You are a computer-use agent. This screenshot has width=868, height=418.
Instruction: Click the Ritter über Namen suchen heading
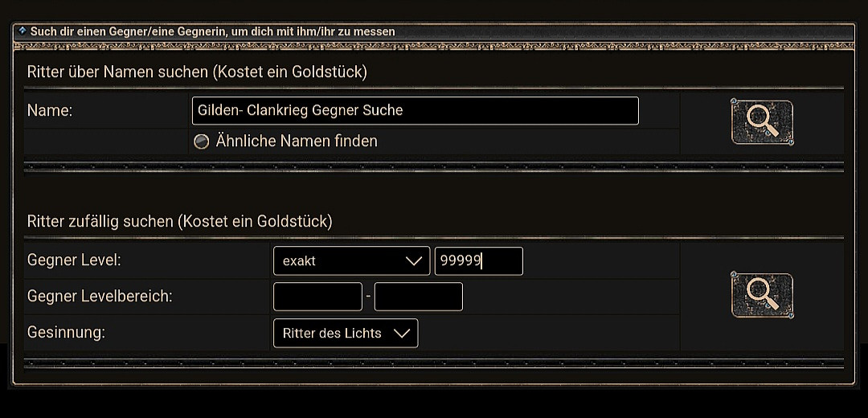pyautogui.click(x=197, y=72)
